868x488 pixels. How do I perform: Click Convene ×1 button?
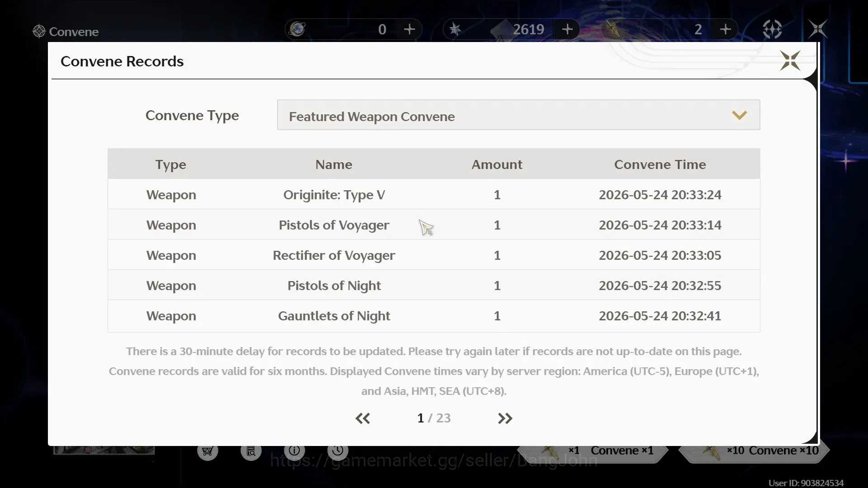point(593,451)
